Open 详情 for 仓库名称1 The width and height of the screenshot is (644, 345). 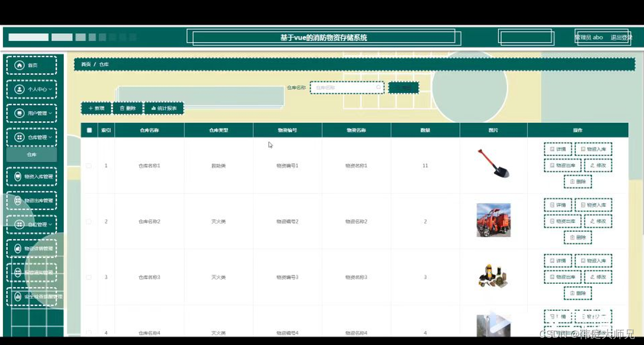[x=558, y=149]
